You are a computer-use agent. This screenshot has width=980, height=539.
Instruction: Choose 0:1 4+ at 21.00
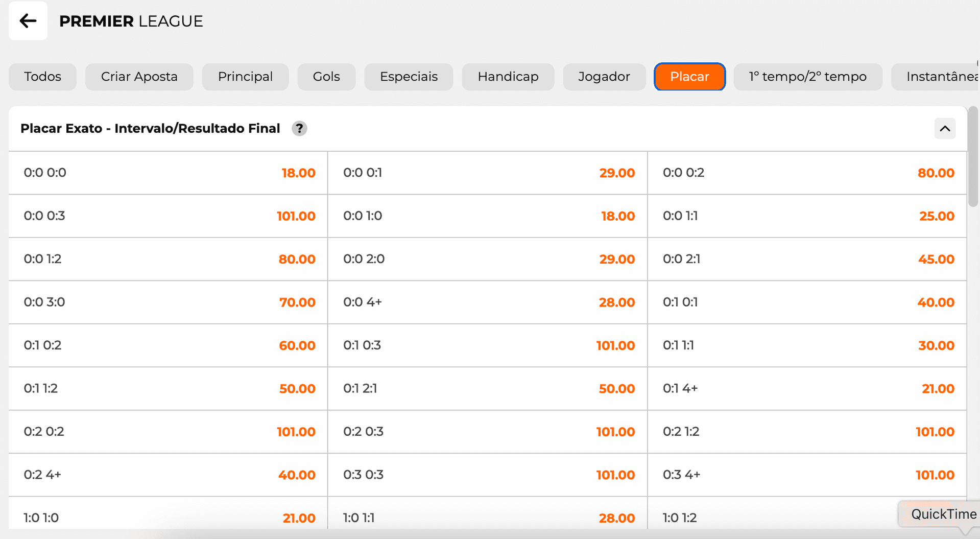(x=807, y=389)
